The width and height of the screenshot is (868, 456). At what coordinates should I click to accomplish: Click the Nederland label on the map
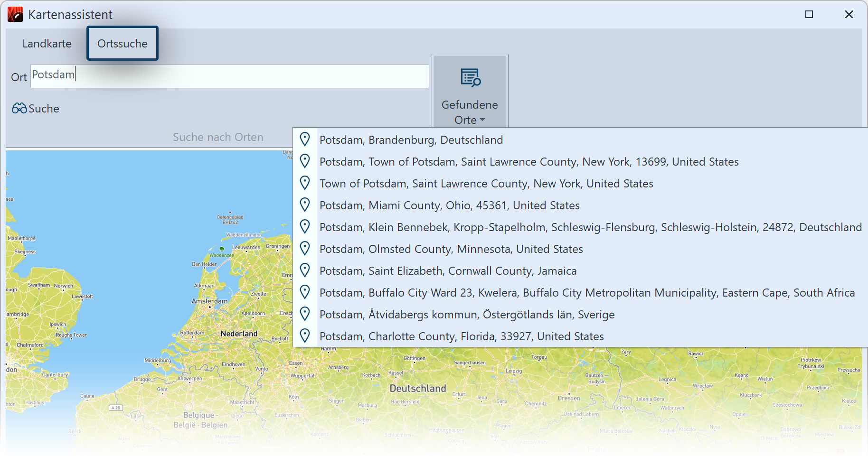click(239, 334)
